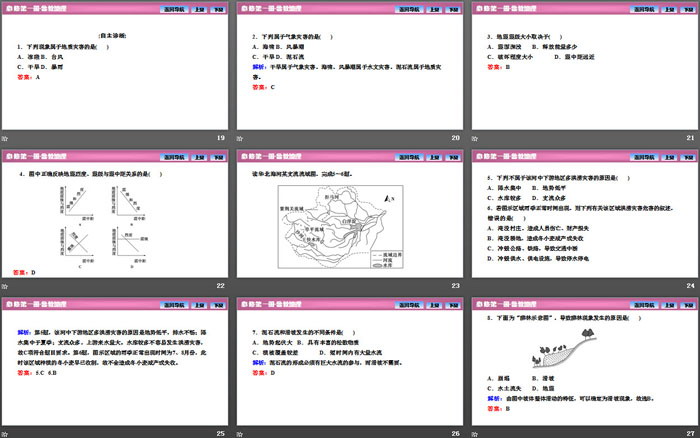Click the animation star icon under slide 25
The image size is (700, 438).
click(4, 434)
